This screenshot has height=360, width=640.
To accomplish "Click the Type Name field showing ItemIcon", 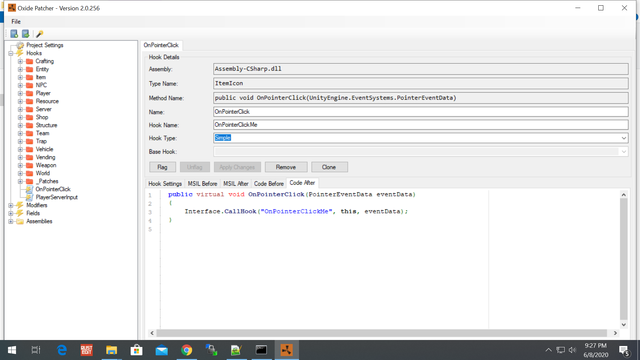I will click(420, 83).
